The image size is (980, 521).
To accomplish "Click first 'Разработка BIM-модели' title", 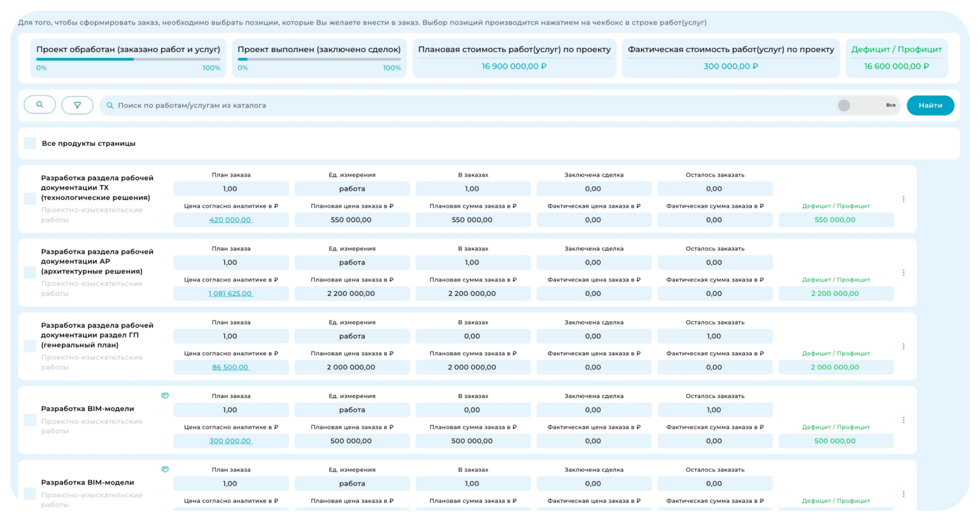I will coord(87,408).
